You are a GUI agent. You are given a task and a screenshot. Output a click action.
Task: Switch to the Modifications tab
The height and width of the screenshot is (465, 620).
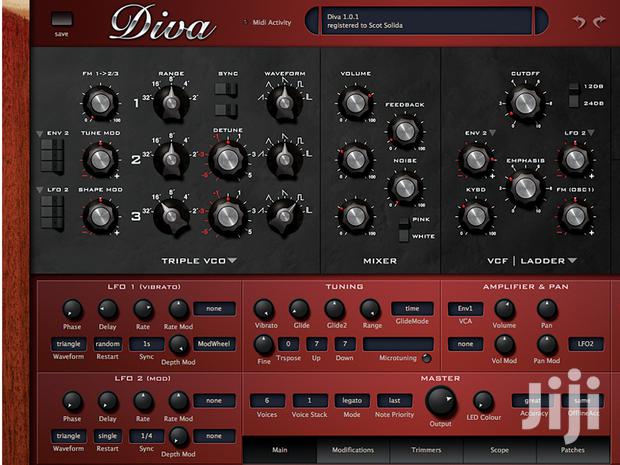pyautogui.click(x=353, y=450)
